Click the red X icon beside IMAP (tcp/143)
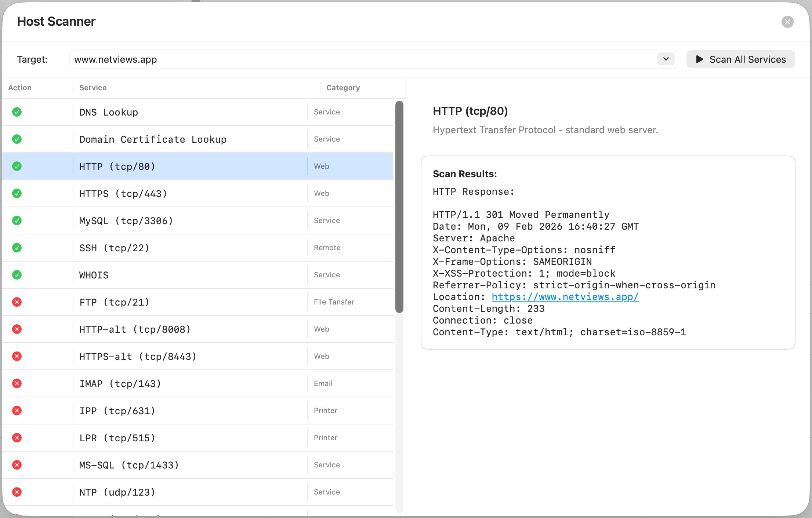812x518 pixels. pos(17,383)
